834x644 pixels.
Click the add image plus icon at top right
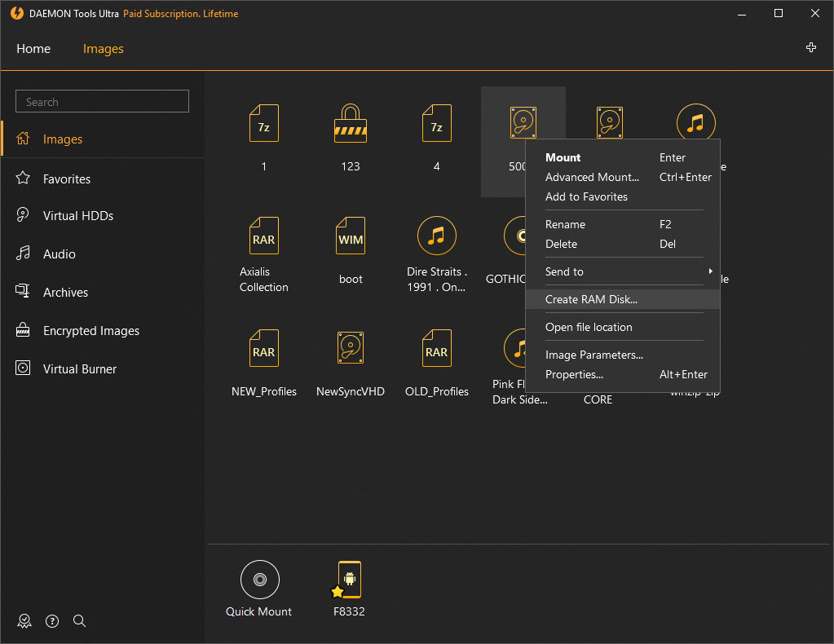point(810,48)
